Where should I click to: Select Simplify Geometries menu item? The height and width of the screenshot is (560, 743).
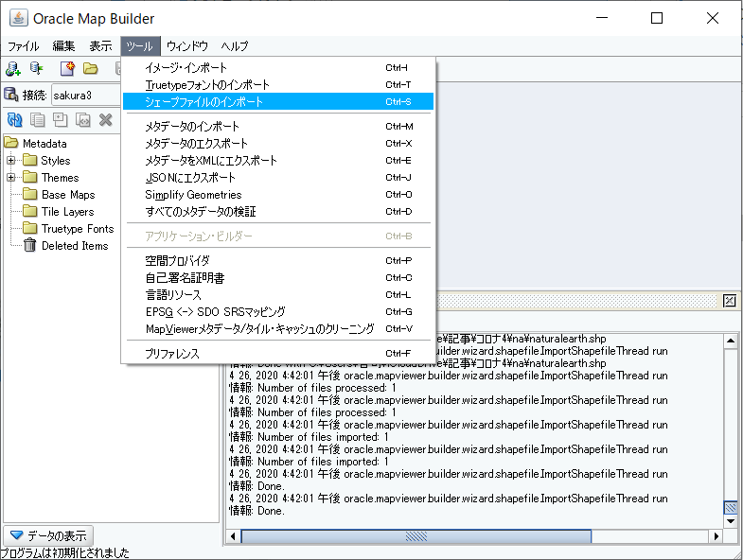point(278,195)
